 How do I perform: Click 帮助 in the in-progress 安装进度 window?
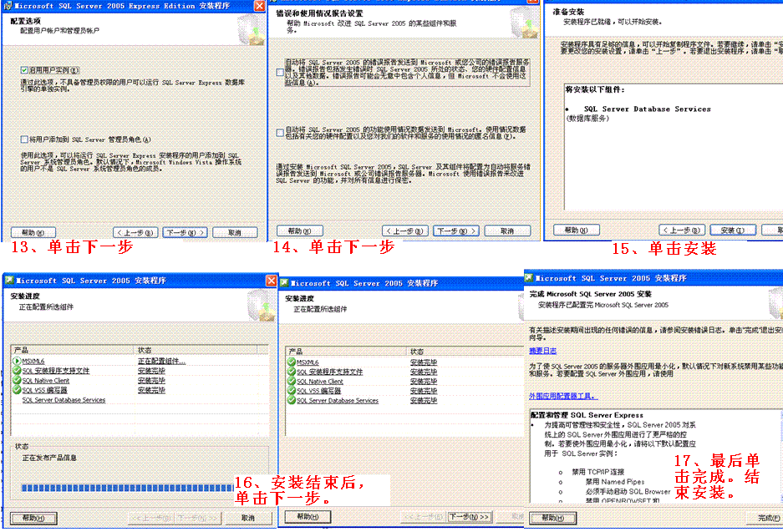33,519
